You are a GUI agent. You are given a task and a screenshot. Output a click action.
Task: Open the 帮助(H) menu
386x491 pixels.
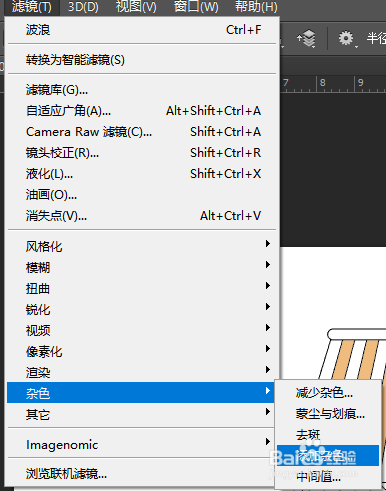pos(256,7)
